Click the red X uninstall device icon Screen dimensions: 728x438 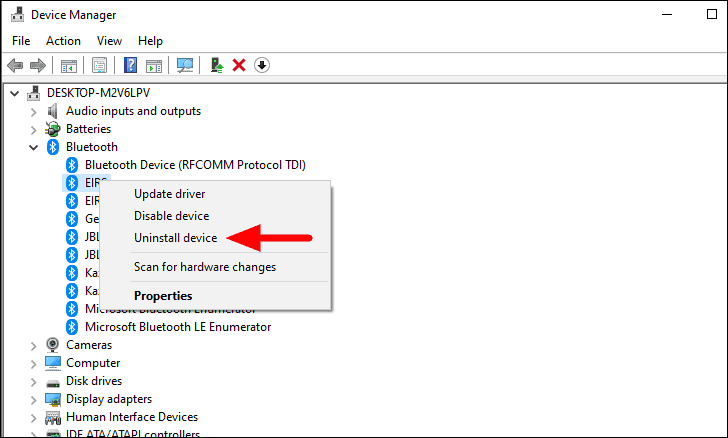(x=239, y=65)
